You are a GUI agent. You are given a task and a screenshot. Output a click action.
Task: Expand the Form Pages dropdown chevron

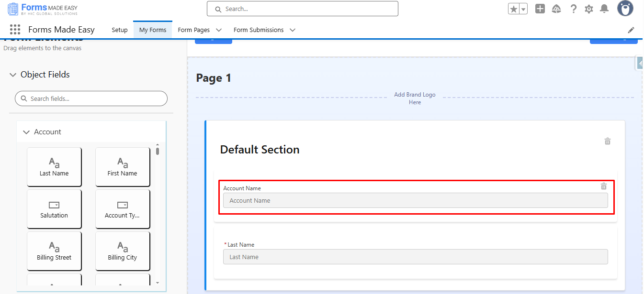(219, 30)
